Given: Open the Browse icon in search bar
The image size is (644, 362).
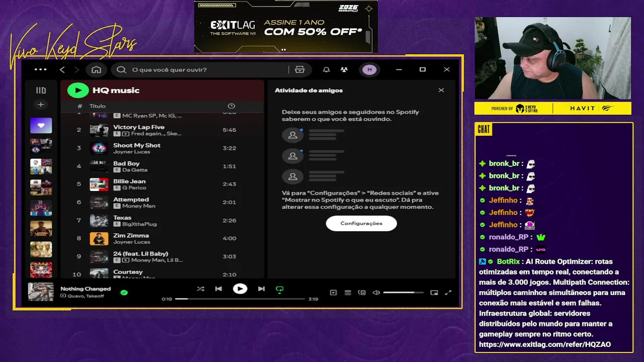Looking at the screenshot, I should point(300,70).
